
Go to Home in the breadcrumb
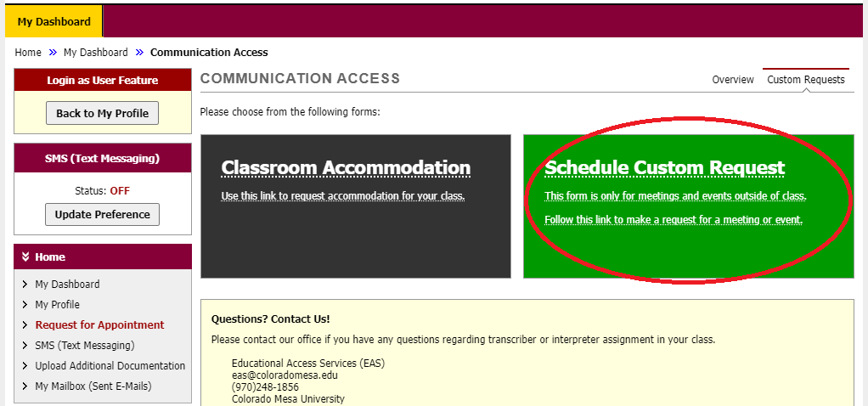[28, 53]
